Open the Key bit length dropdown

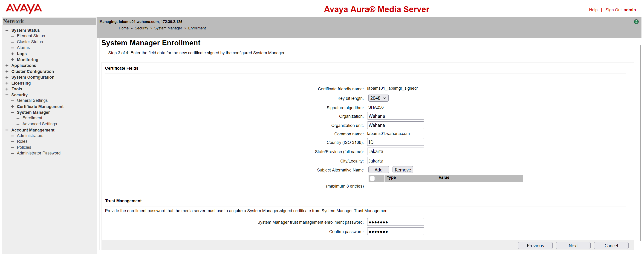pos(378,98)
